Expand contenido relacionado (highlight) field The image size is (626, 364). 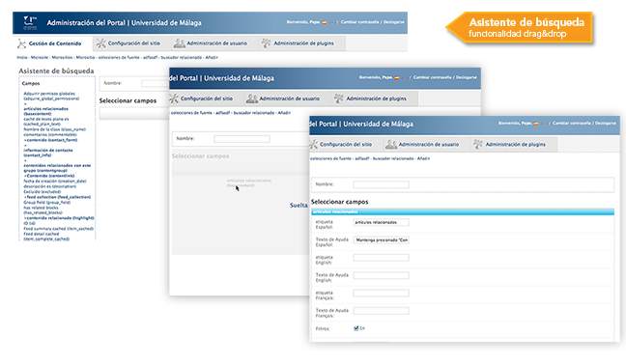[x=59, y=218]
